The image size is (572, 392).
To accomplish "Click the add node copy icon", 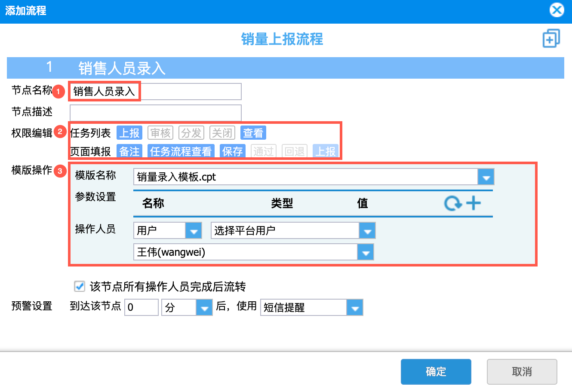I will point(551,39).
